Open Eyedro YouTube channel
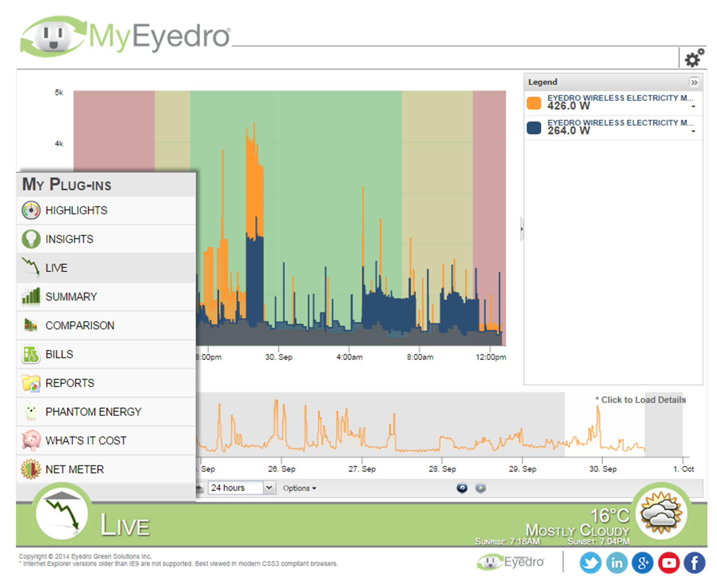The height and width of the screenshot is (588, 717). 668,563
